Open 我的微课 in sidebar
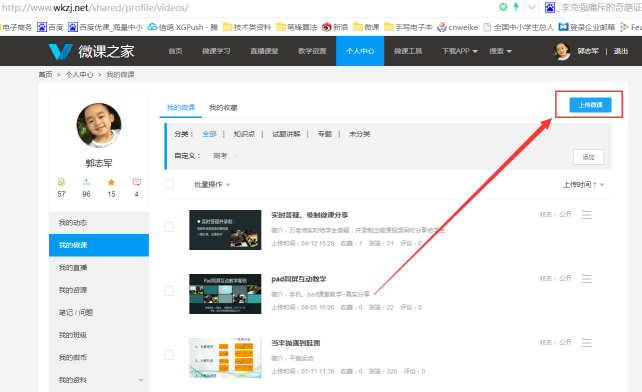 (x=99, y=245)
